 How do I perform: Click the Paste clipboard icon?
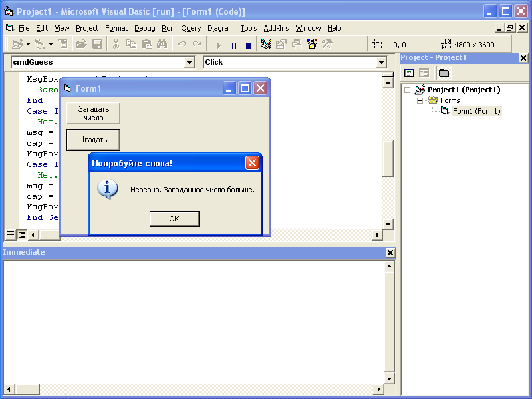(x=146, y=44)
